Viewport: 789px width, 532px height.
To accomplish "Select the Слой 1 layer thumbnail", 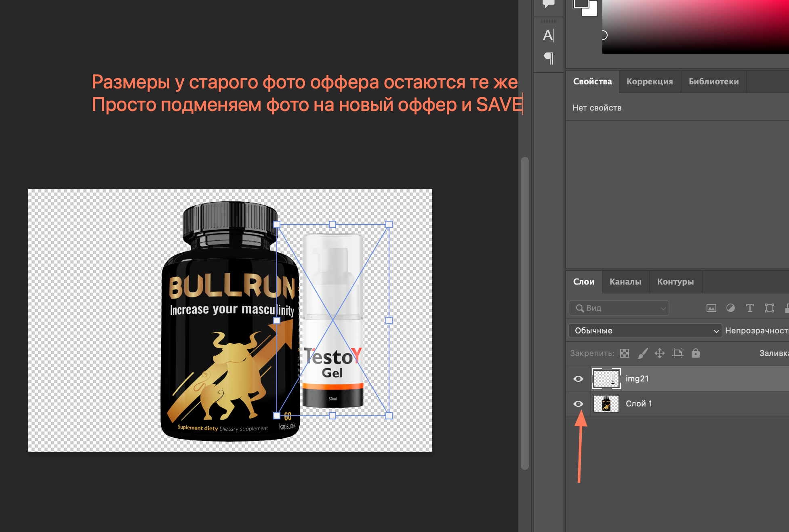I will click(606, 404).
